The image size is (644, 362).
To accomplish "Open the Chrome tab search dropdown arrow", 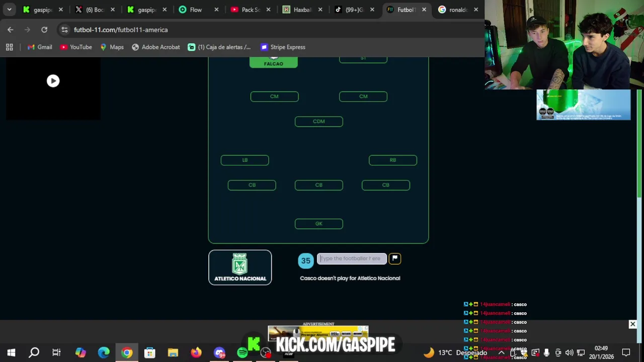I will tap(9, 10).
